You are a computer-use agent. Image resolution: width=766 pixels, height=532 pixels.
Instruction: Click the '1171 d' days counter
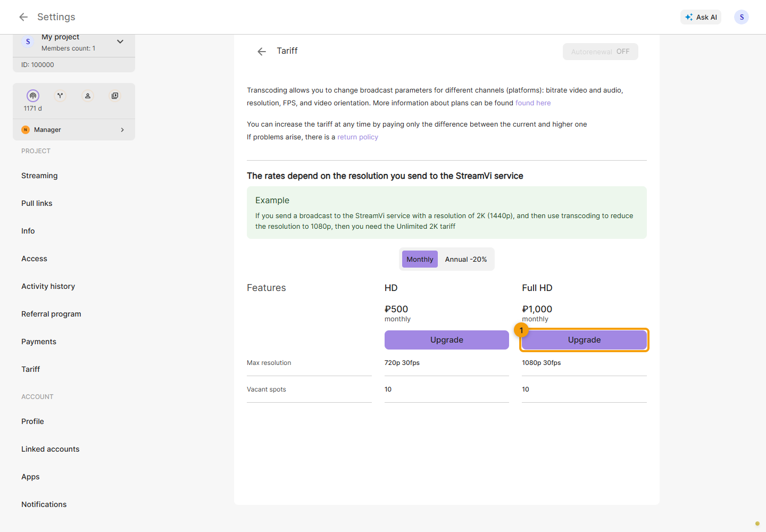[x=33, y=109]
